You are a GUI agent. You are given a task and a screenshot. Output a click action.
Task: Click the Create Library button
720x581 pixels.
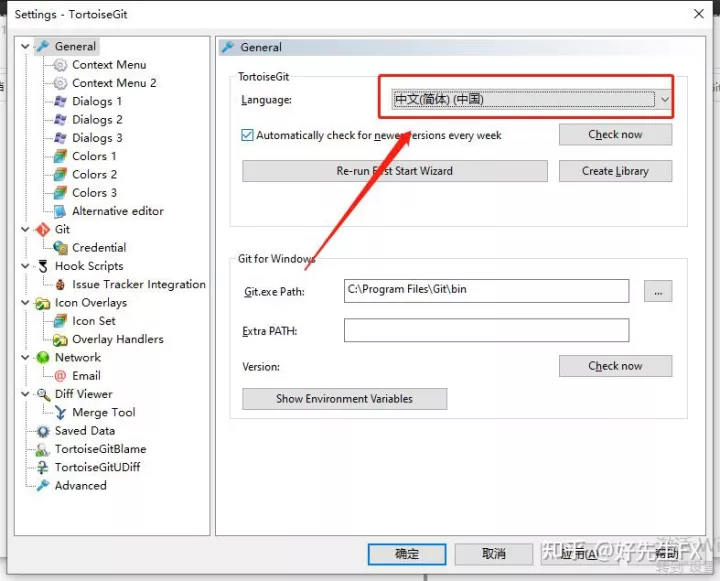[x=615, y=171]
